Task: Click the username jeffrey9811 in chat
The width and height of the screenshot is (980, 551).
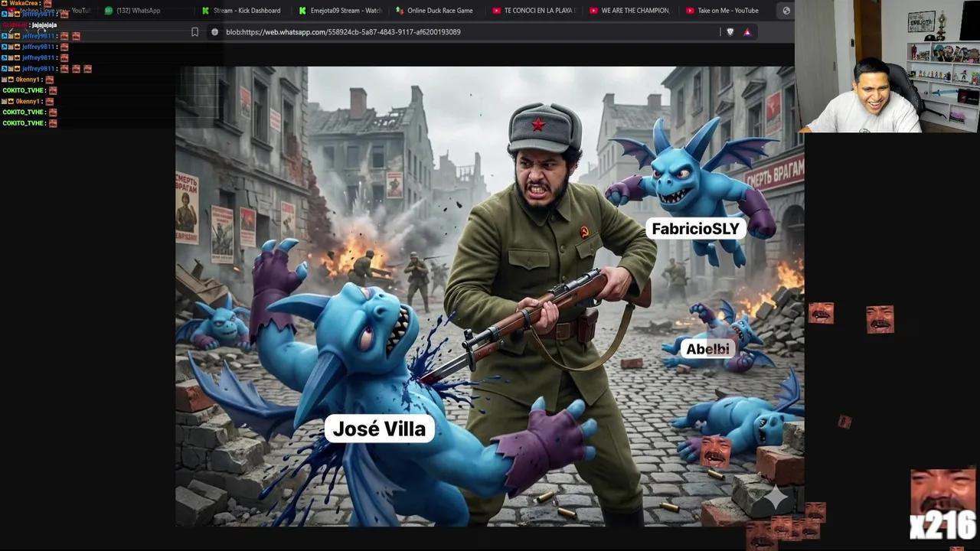Action: [38, 35]
